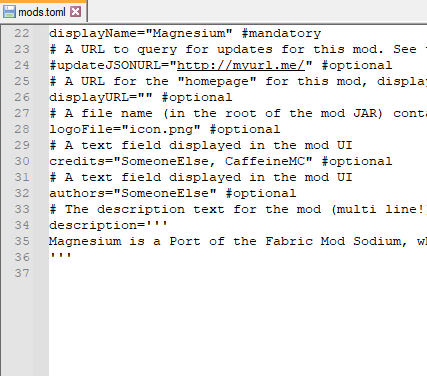
Task: Click line number 22 in the gutter
Action: [x=22, y=33]
